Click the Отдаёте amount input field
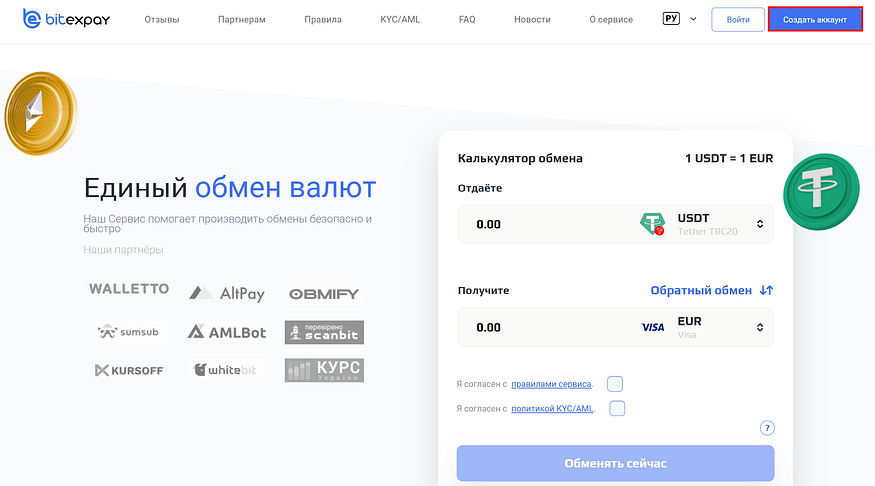This screenshot has height=486, width=875. coord(547,224)
